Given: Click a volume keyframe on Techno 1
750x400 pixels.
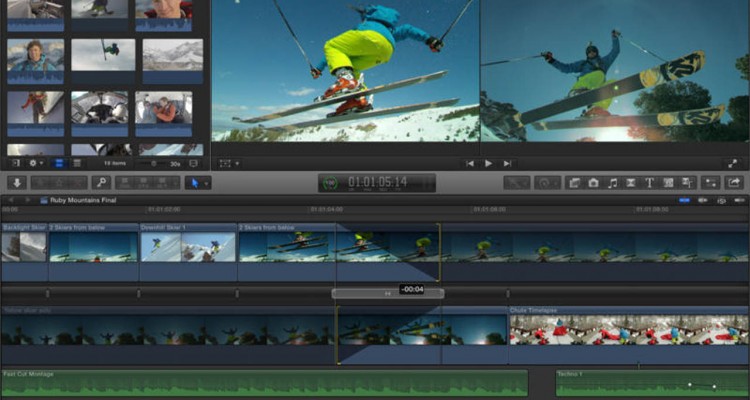Looking at the screenshot, I should [690, 384].
